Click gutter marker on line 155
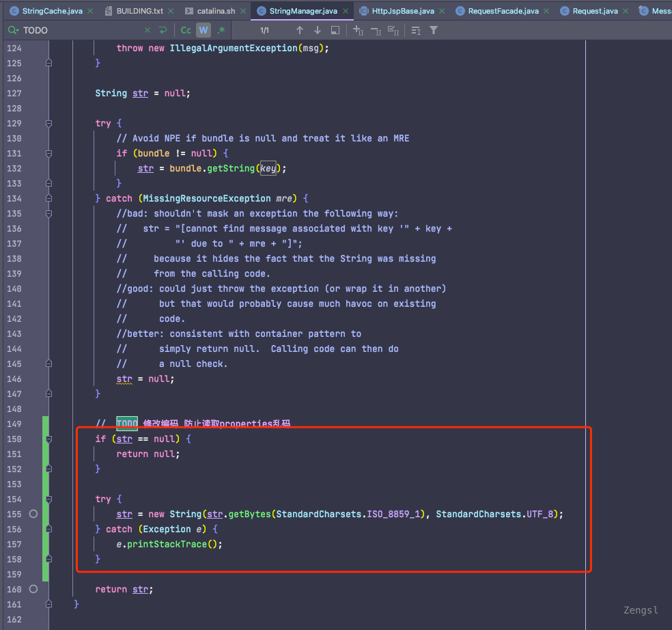 click(33, 514)
